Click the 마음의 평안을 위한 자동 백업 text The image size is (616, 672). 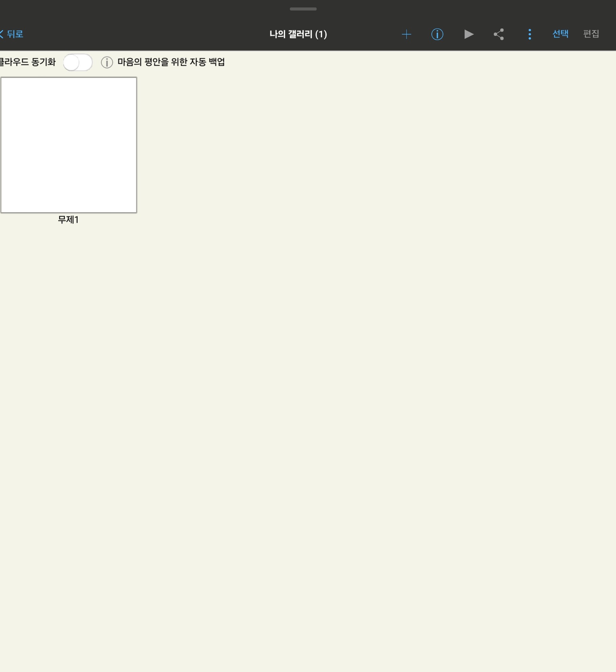click(171, 62)
